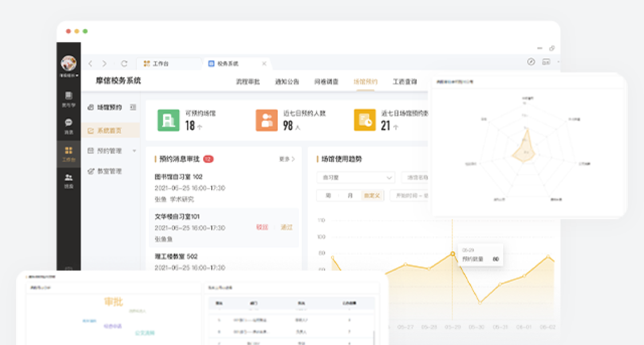
Task: Click the 开始时间 date range field
Action: [409, 196]
